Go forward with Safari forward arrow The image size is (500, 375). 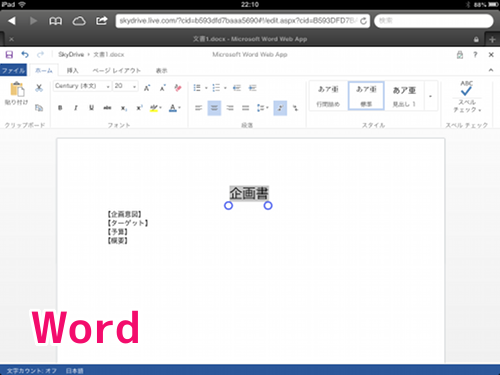tap(33, 21)
